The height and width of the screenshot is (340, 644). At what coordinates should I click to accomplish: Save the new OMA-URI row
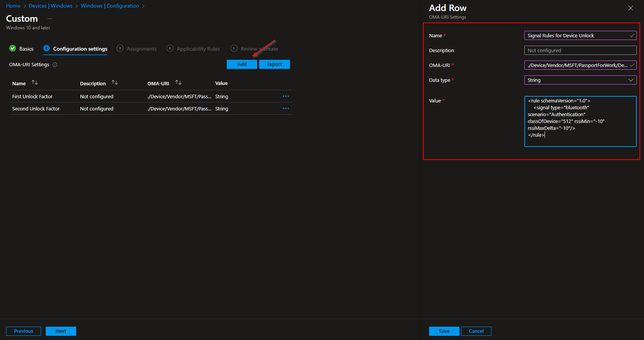444,331
